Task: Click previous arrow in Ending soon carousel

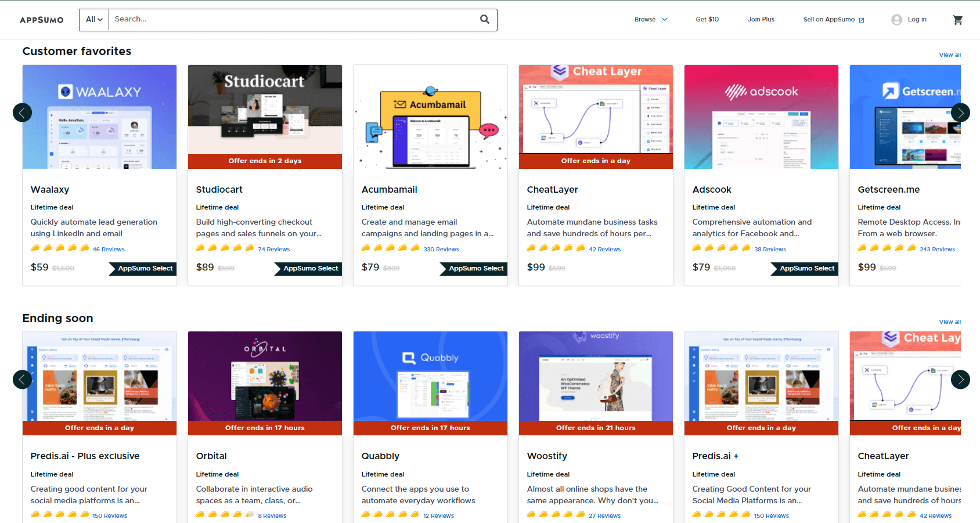Action: pos(22,379)
